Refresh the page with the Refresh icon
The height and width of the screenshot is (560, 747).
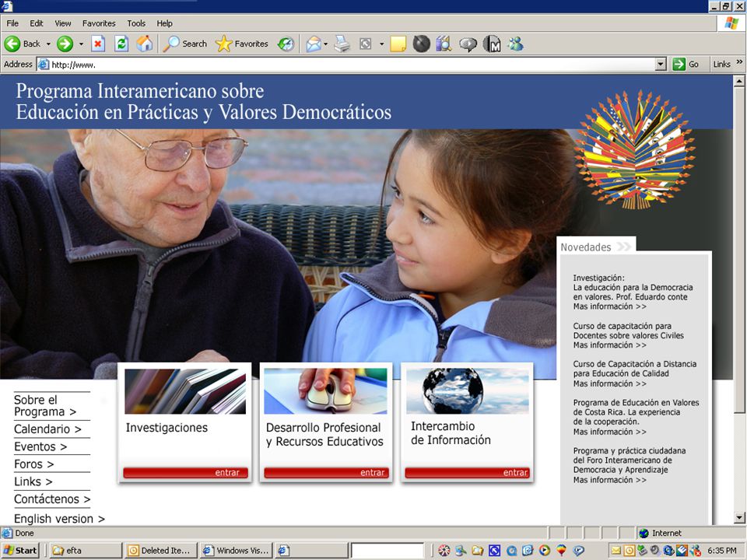pyautogui.click(x=121, y=44)
